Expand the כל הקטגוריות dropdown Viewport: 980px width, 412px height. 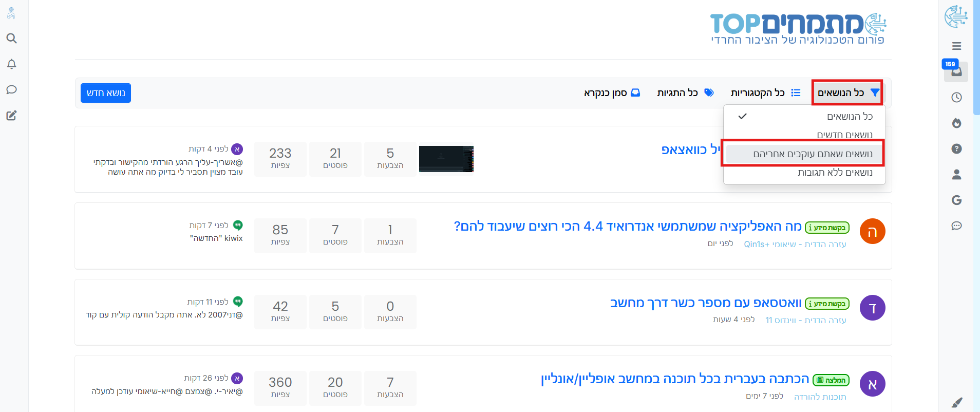point(765,93)
